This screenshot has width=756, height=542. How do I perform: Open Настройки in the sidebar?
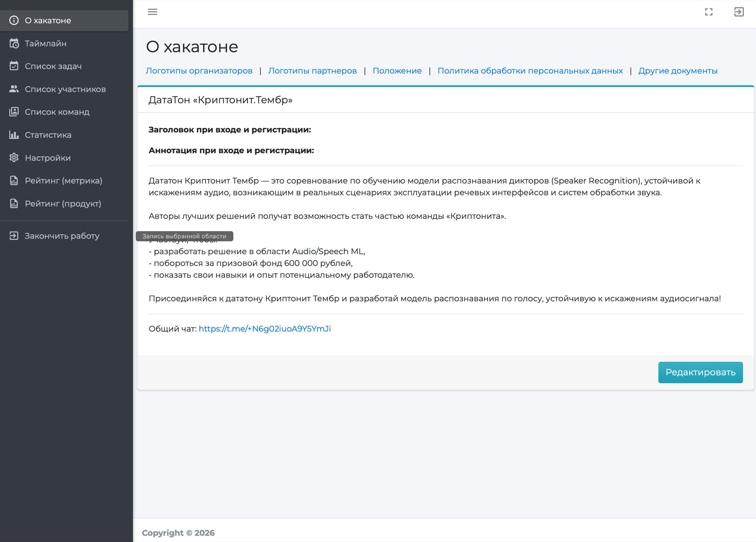pyautogui.click(x=64, y=158)
